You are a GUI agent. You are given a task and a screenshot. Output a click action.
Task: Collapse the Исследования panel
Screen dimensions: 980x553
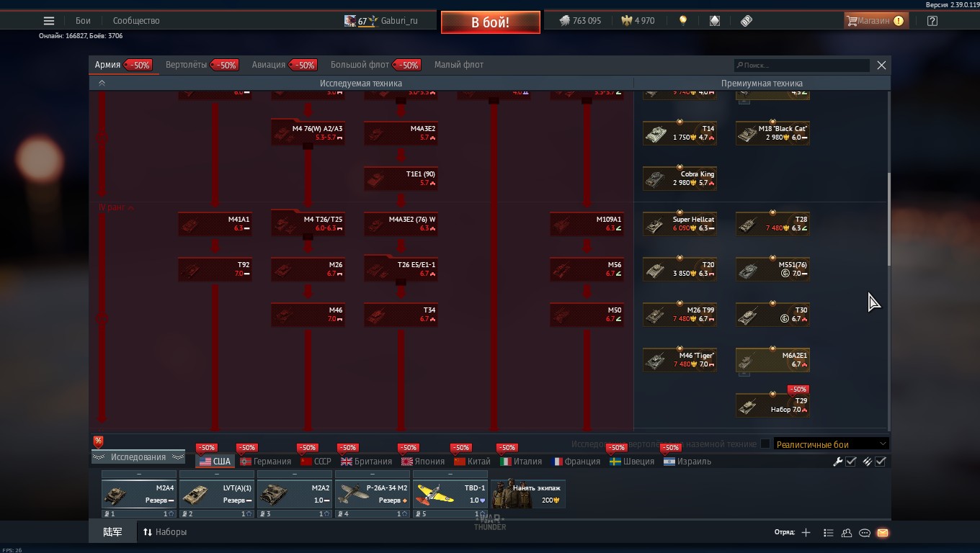tap(138, 457)
